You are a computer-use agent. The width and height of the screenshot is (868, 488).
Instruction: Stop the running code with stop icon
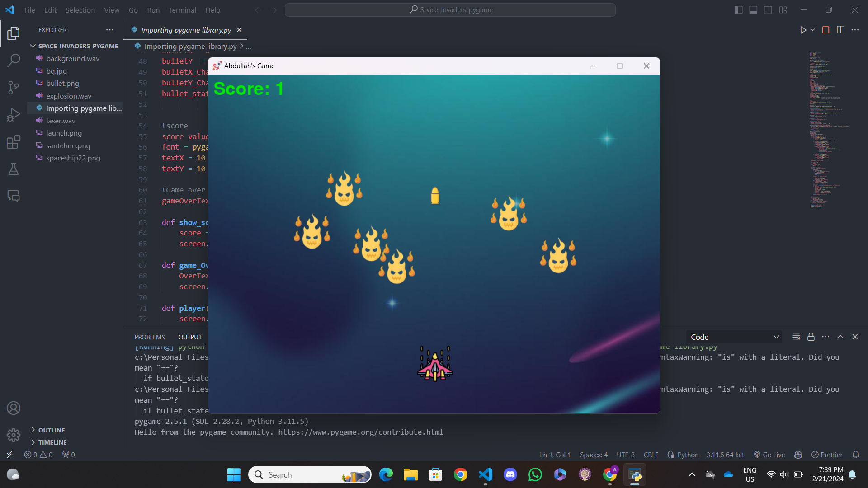click(826, 30)
